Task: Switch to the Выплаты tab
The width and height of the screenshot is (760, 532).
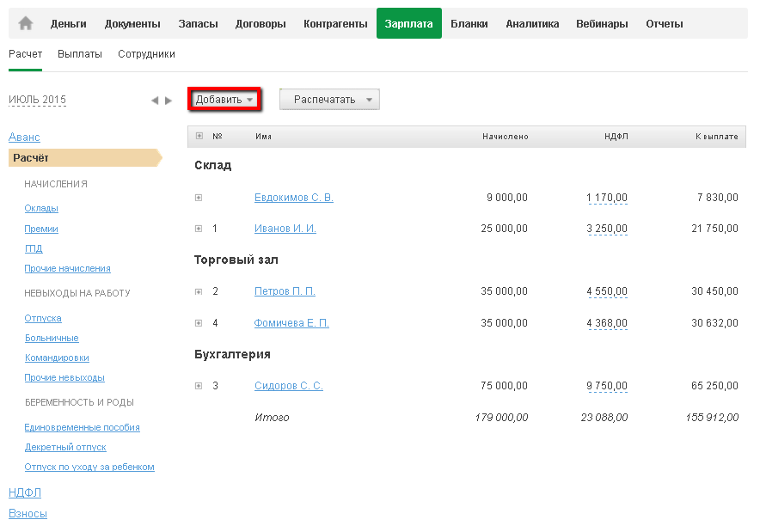Action: coord(80,54)
